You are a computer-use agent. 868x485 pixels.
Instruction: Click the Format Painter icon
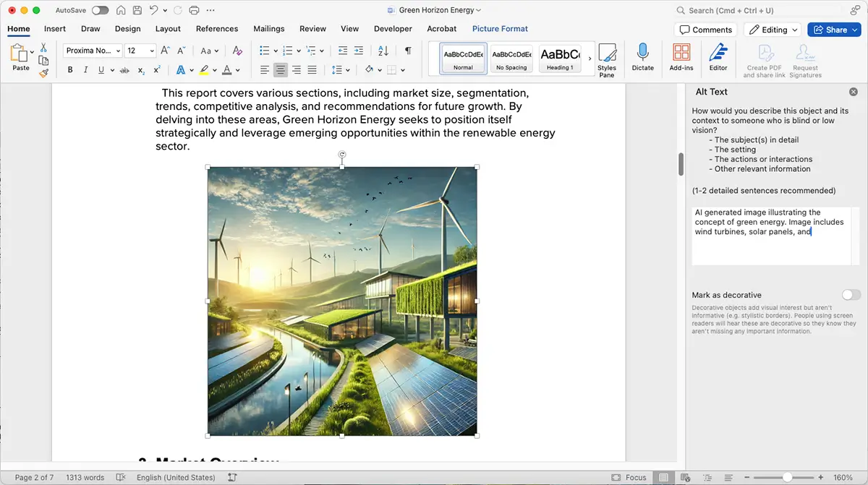(x=43, y=72)
